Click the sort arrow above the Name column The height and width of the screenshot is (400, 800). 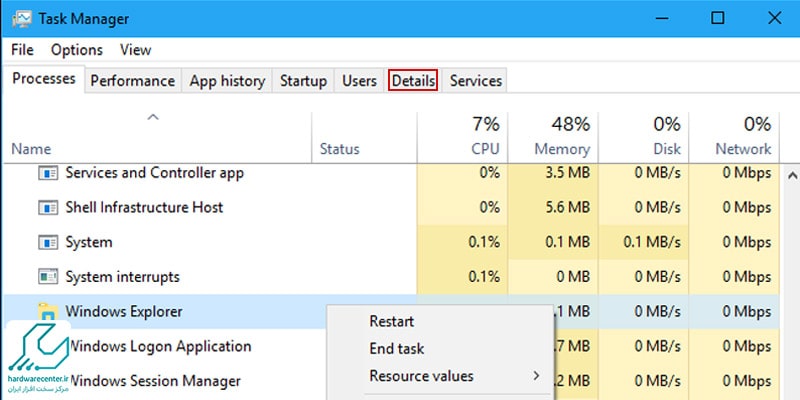(153, 117)
